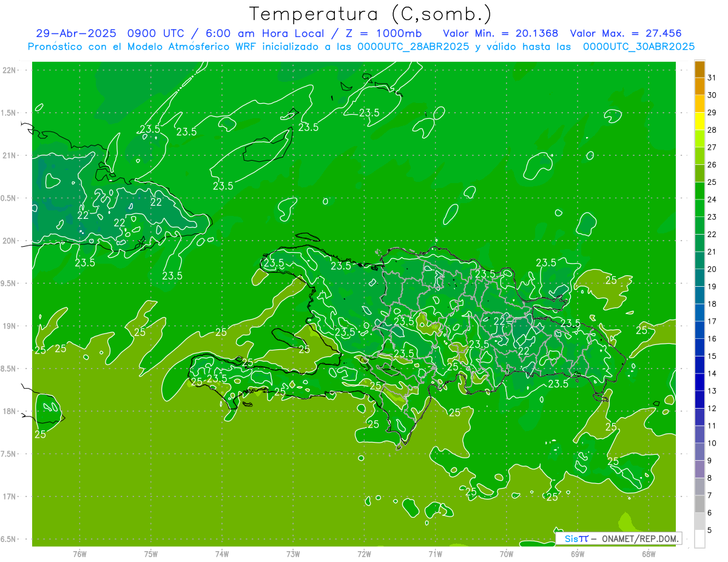
Task: Pick the purple swatch between 9 and 10
Action: [x=699, y=452]
